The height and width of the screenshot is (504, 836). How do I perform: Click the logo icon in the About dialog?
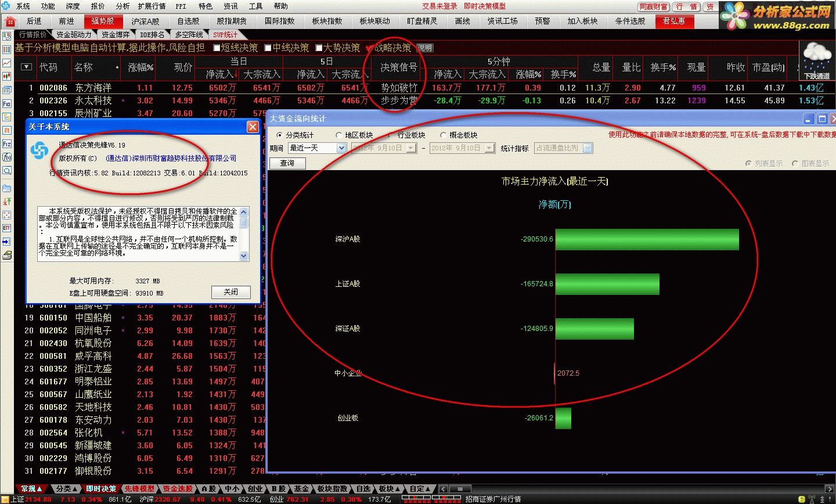[39, 150]
